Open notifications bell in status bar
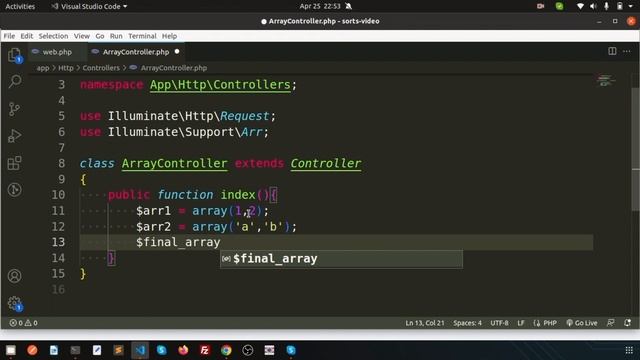The width and height of the screenshot is (640, 360). [627, 323]
